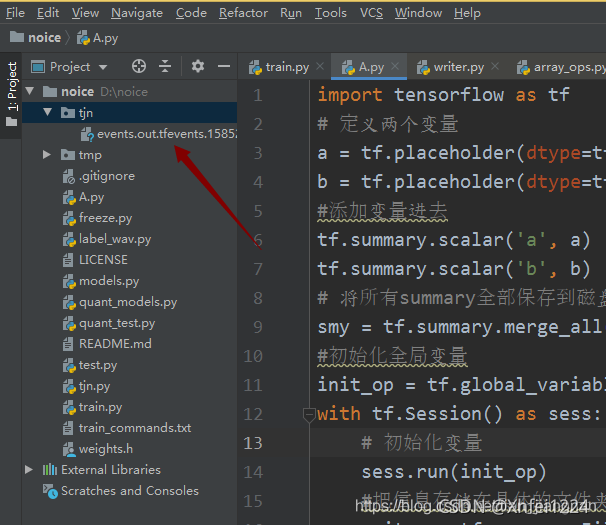Click the Python file icon beside models.py
This screenshot has width=606, height=525.
coord(69,281)
